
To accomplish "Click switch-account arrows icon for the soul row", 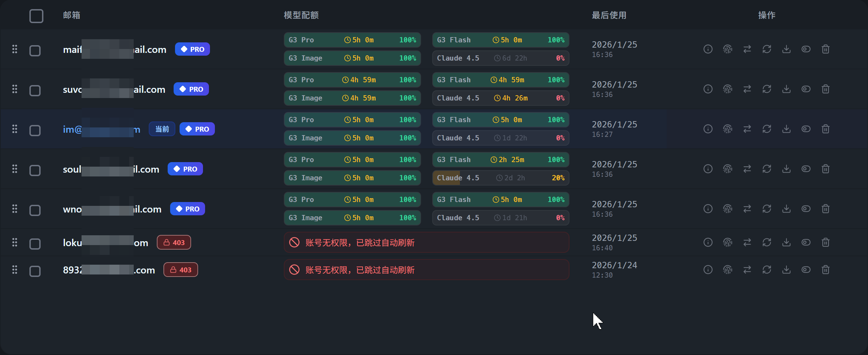I will pyautogui.click(x=747, y=169).
